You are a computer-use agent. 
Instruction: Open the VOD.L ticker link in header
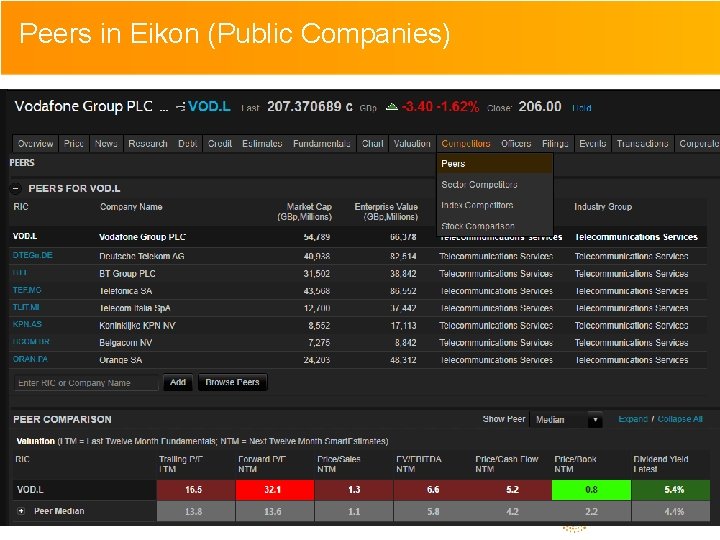pyautogui.click(x=209, y=107)
